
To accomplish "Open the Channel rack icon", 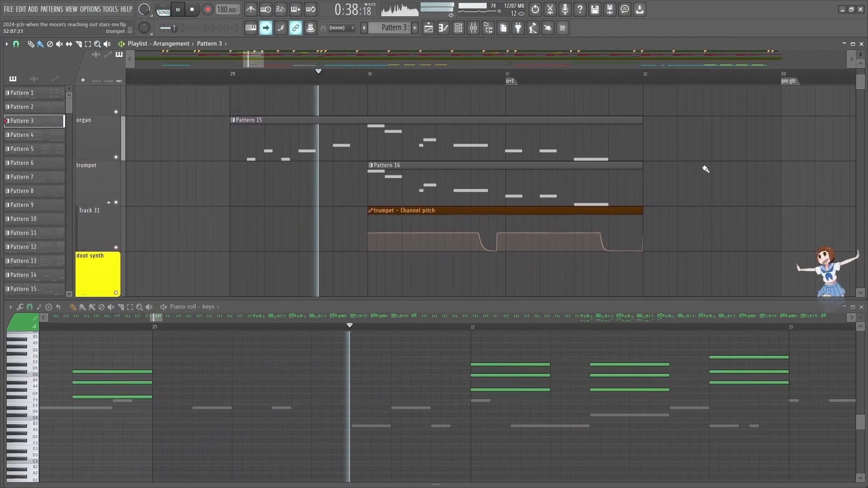I will tap(458, 28).
